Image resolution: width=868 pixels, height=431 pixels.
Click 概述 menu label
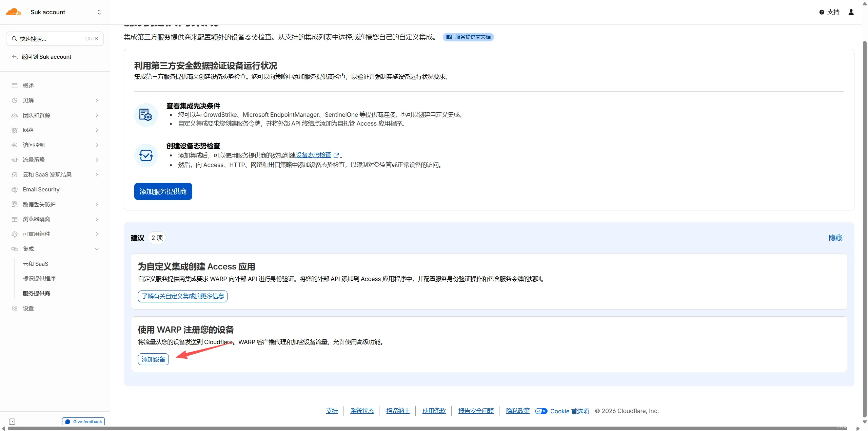[x=28, y=86]
